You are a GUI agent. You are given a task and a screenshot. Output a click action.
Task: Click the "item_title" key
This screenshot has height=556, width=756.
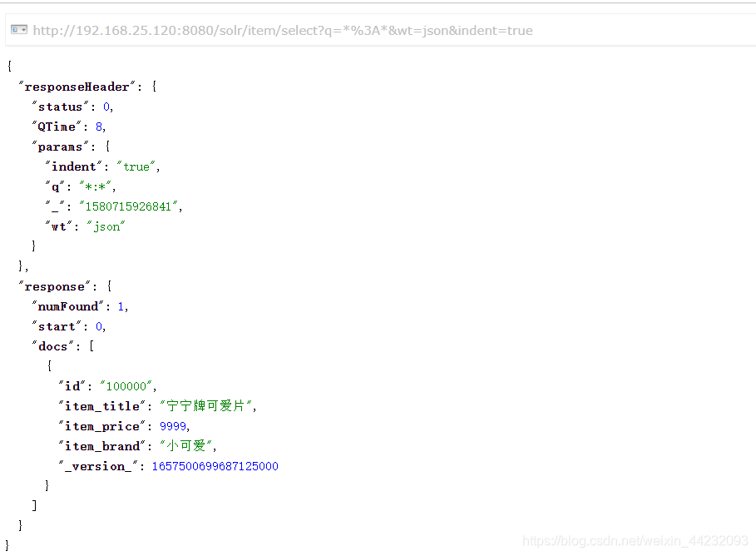101,406
